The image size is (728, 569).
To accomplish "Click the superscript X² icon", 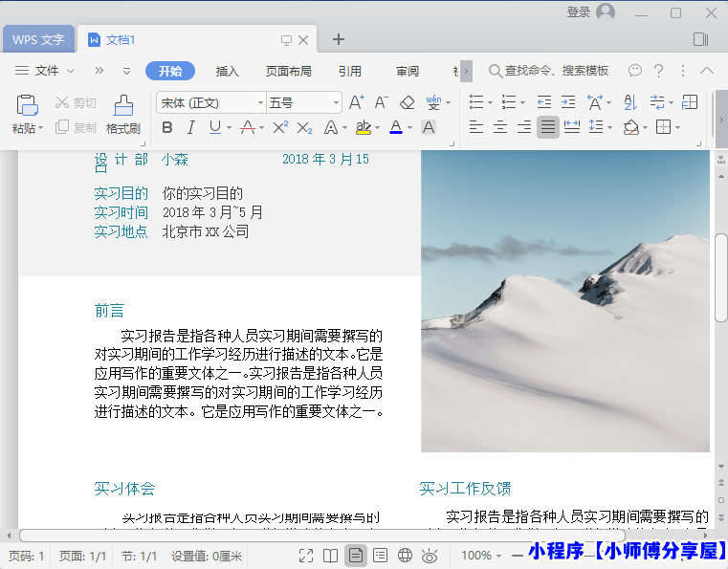I will (280, 127).
